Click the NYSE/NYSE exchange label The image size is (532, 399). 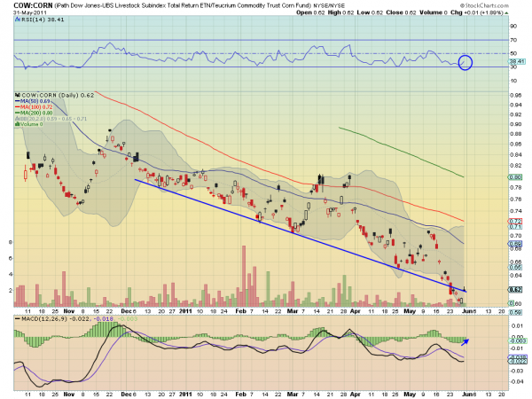[329, 6]
